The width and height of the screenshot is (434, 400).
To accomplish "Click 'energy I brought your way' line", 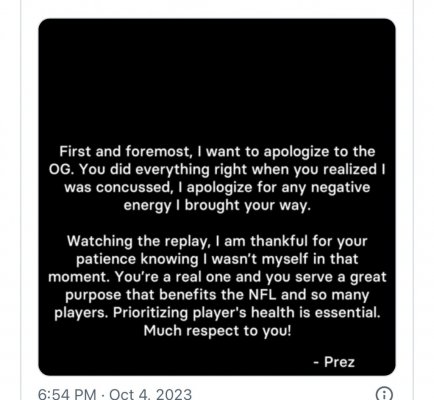I will tap(217, 205).
